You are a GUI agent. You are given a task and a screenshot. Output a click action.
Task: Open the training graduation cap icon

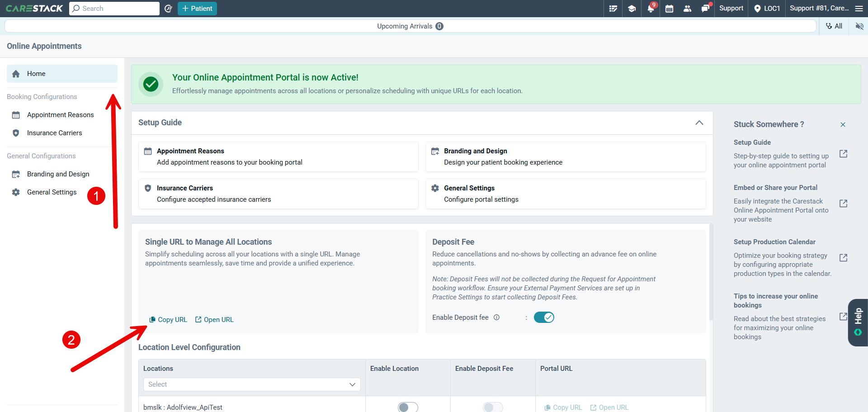(x=632, y=9)
